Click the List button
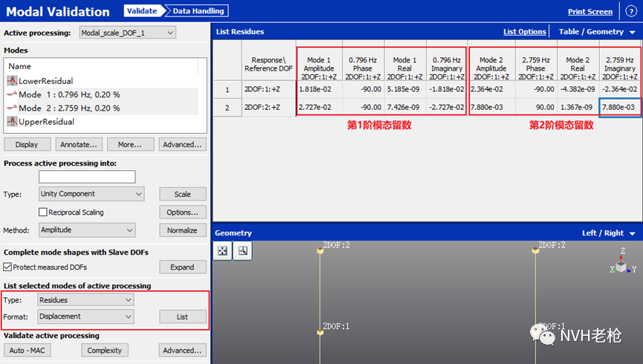643x364 pixels. (183, 316)
